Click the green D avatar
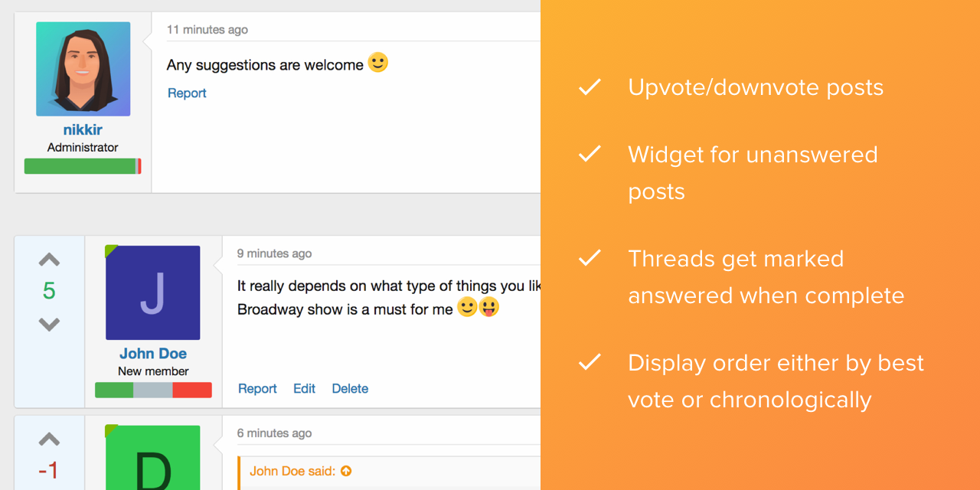This screenshot has width=980, height=490. (x=153, y=459)
